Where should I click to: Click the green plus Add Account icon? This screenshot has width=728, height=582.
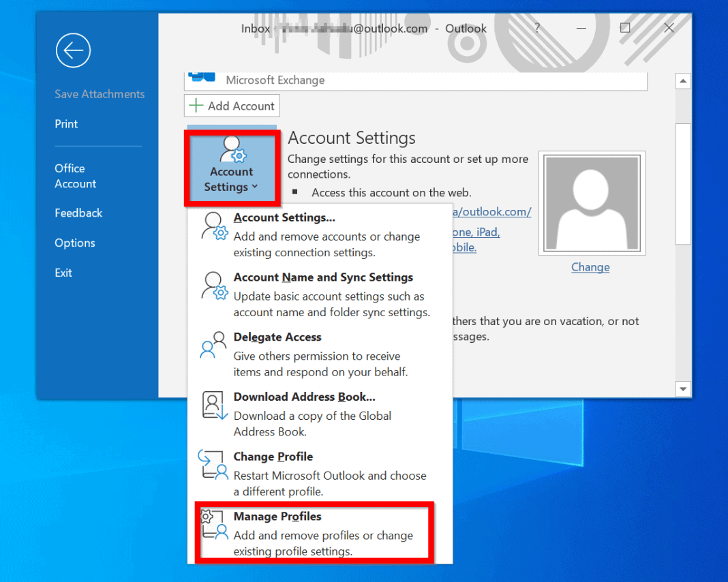click(x=196, y=106)
